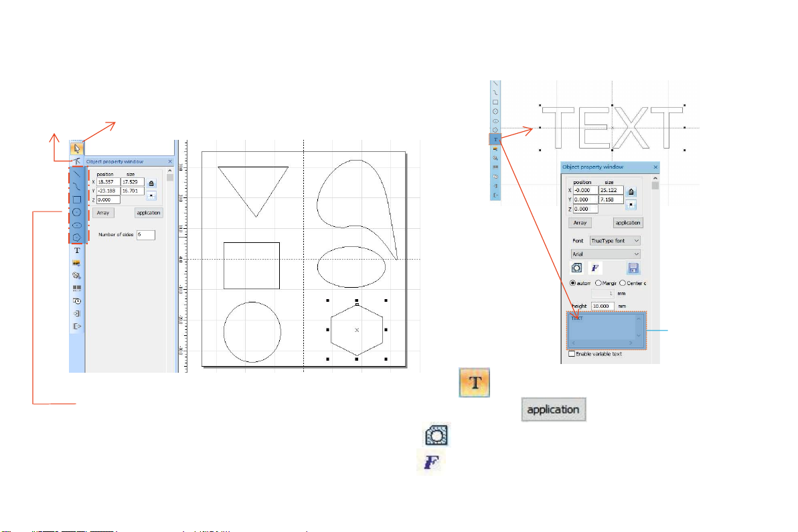The image size is (798, 532).
Task: Click application button below 7.158 size field
Action: [x=628, y=223]
